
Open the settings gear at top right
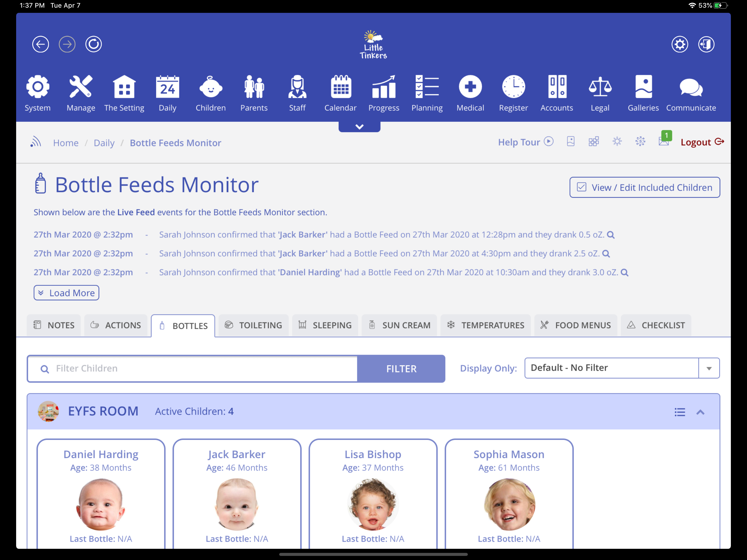pos(680,44)
